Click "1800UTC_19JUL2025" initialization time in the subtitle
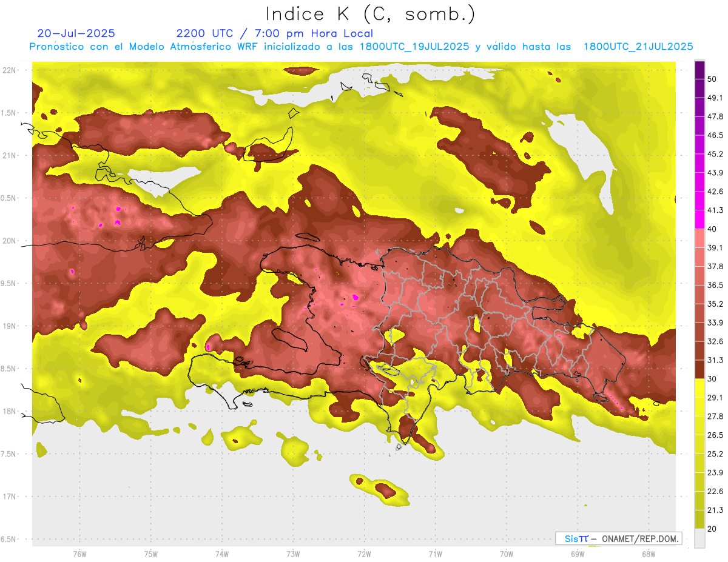This screenshot has width=728, height=562. [x=414, y=47]
